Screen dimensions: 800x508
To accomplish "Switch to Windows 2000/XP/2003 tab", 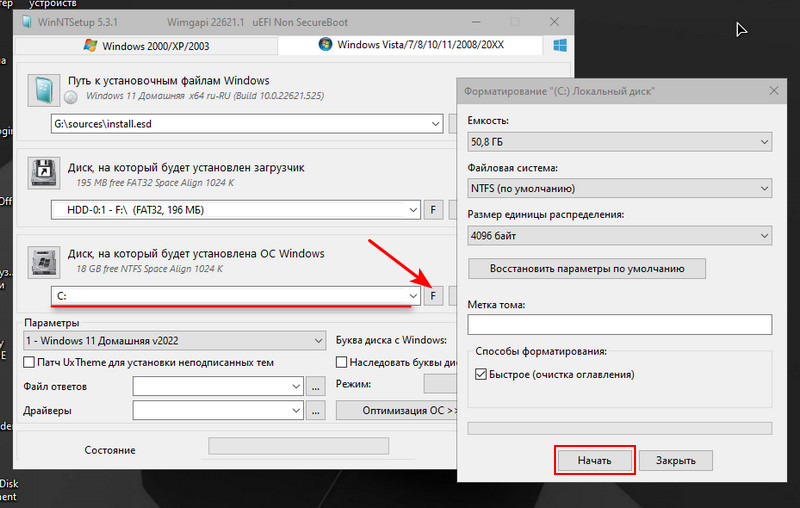I will click(x=146, y=46).
